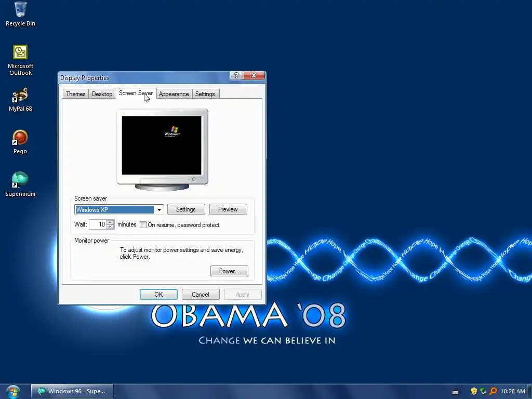
Task: Click inside the Wait minutes field
Action: click(98, 224)
